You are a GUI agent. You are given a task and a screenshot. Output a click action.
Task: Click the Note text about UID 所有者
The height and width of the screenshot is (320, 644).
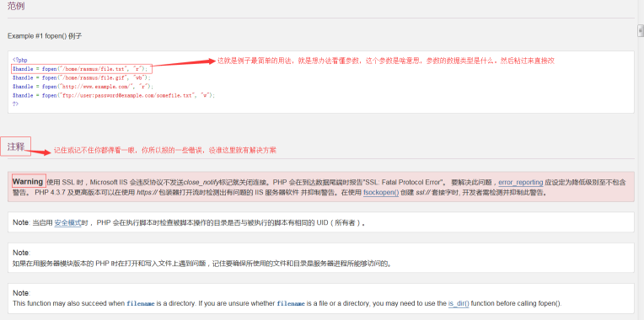(x=321, y=223)
